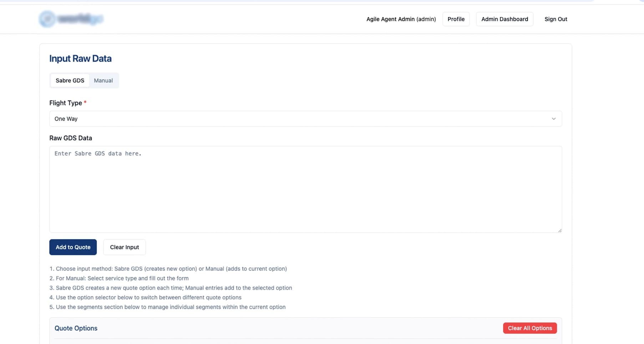Click the Flight Type field label
644x344 pixels.
pyautogui.click(x=66, y=103)
